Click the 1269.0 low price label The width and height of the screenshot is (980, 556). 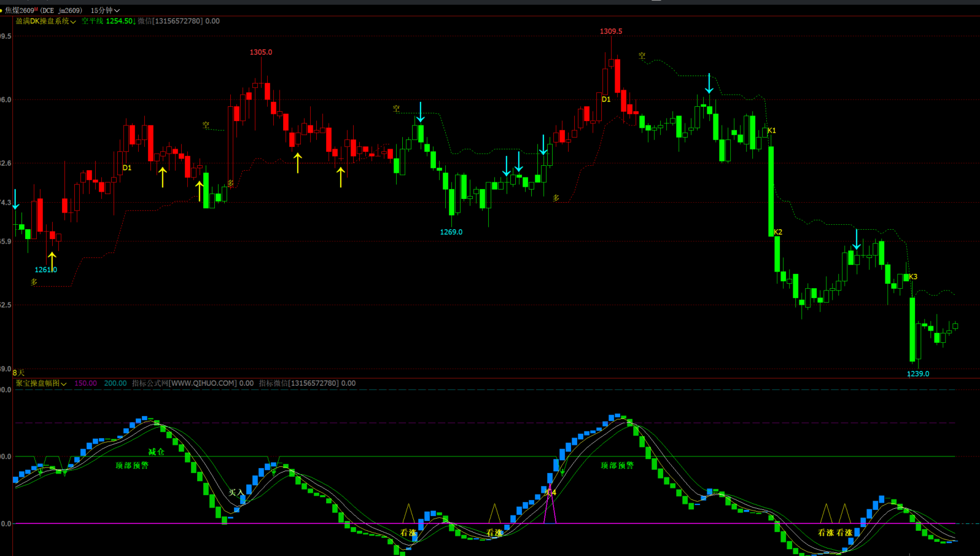click(451, 232)
